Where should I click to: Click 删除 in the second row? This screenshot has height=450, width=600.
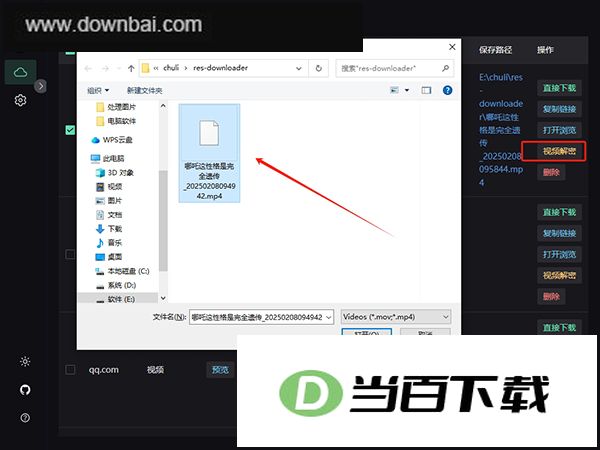pyautogui.click(x=551, y=297)
